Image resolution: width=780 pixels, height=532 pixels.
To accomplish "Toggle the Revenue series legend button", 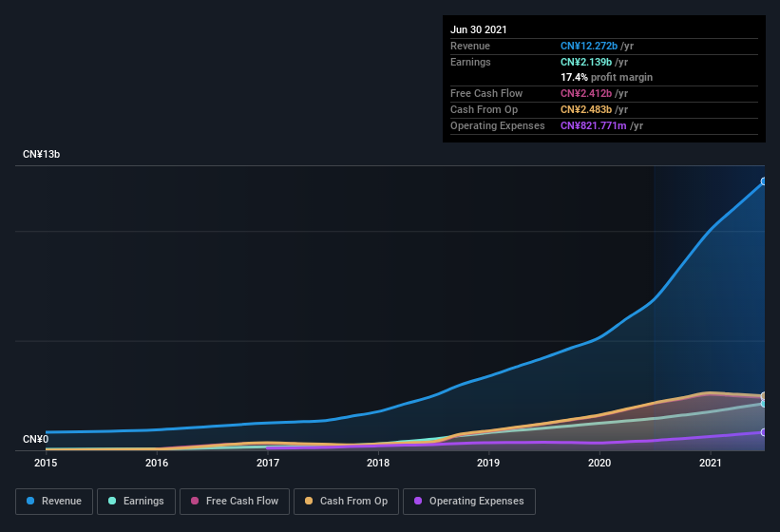I will click(x=54, y=502).
